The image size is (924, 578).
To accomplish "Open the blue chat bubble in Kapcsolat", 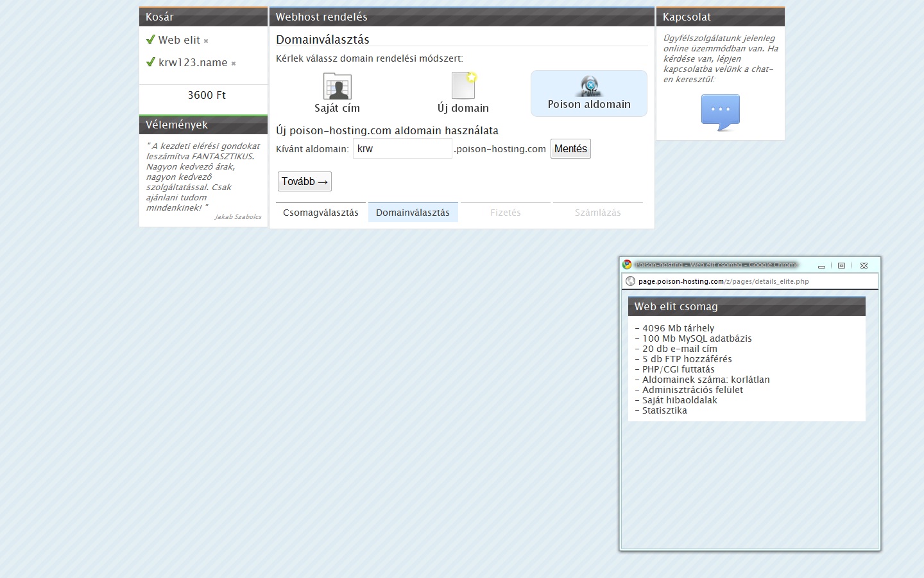I will [x=720, y=112].
